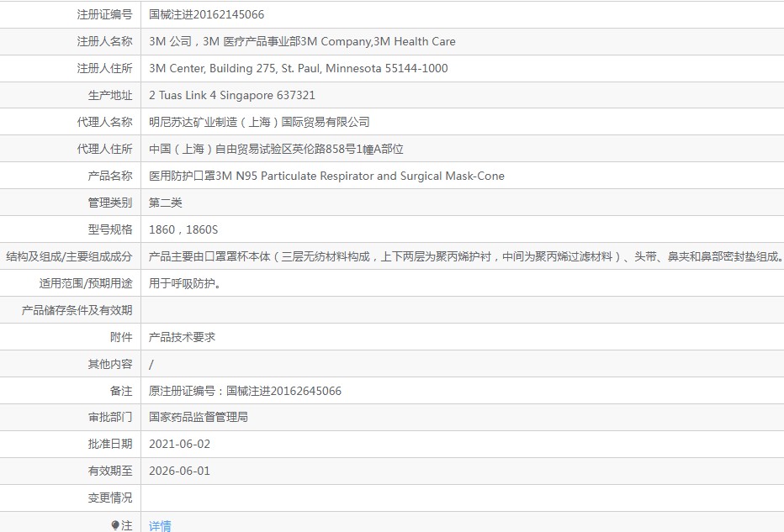The height and width of the screenshot is (532, 784).
Task: Click the 适用范围/预期用途 label
Action: point(86,284)
